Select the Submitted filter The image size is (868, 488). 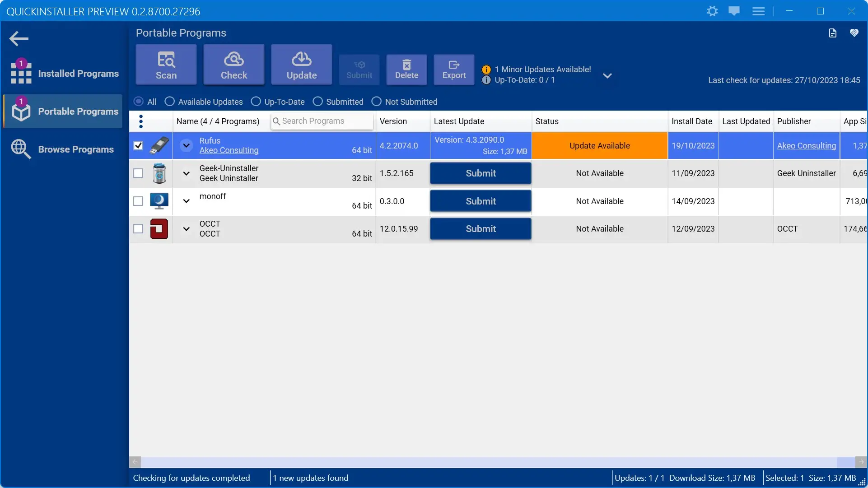coord(317,102)
